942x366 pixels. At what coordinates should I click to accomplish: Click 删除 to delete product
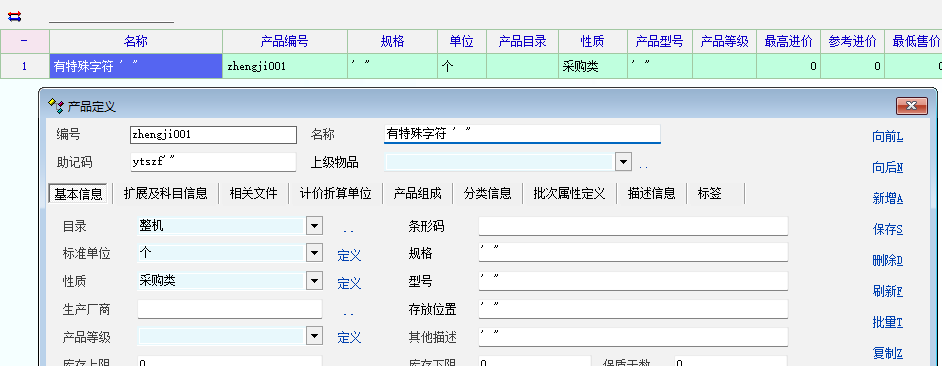pyautogui.click(x=887, y=260)
